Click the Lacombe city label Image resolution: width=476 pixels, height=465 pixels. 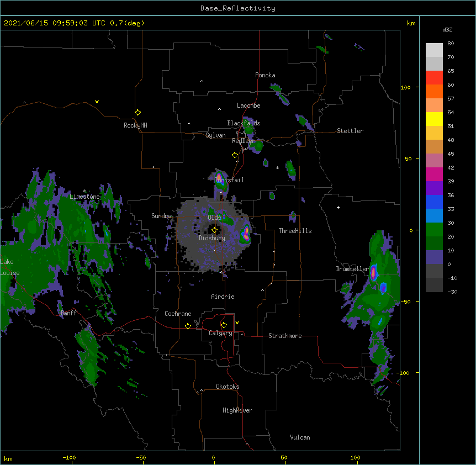[248, 105]
